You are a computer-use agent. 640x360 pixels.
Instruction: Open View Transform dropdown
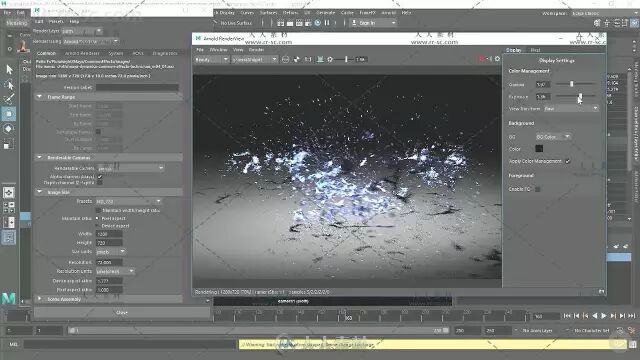point(571,109)
